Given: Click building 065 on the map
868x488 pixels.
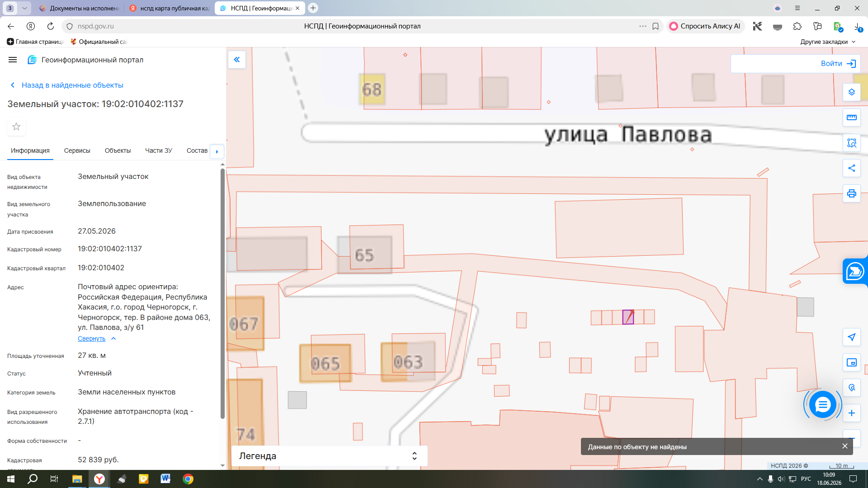Looking at the screenshot, I should [x=325, y=363].
